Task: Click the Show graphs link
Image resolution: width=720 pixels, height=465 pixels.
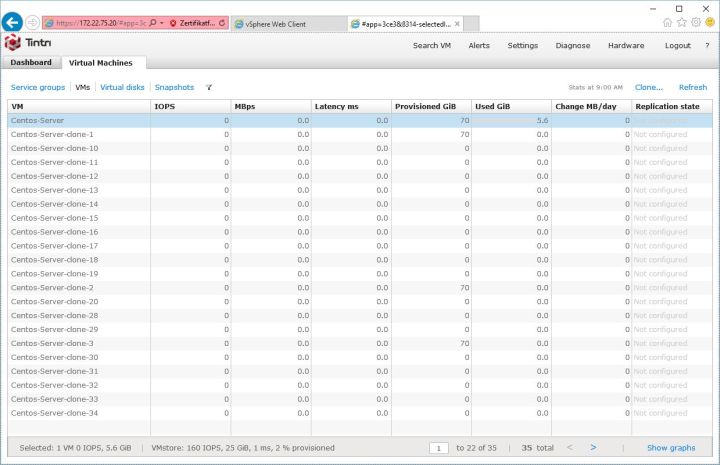Action: tap(671, 448)
